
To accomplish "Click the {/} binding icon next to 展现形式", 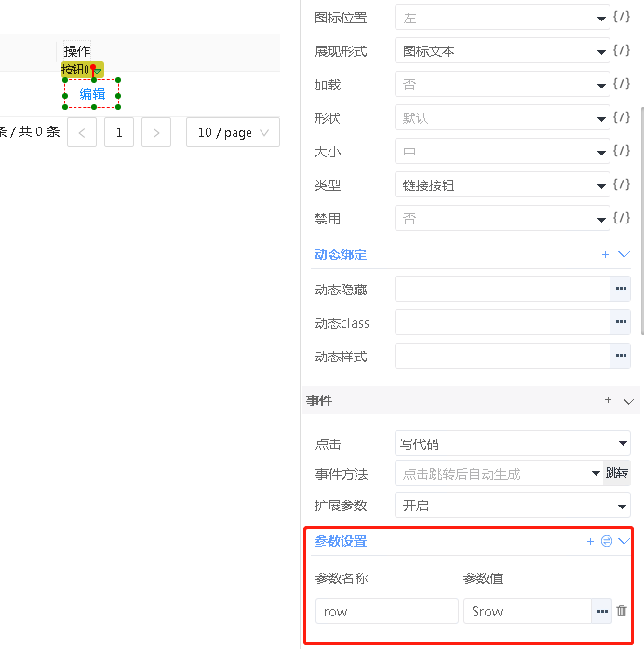I will 622,51.
